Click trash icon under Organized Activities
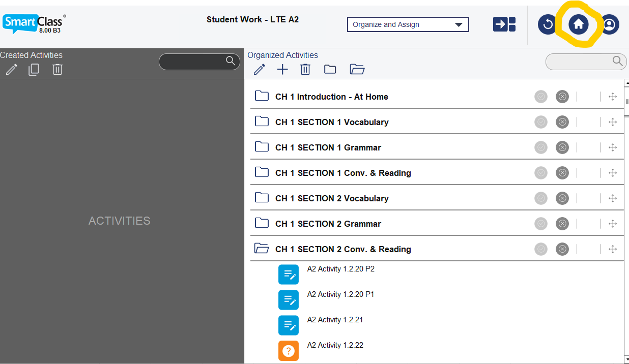Image resolution: width=629 pixels, height=364 pixels. [305, 69]
